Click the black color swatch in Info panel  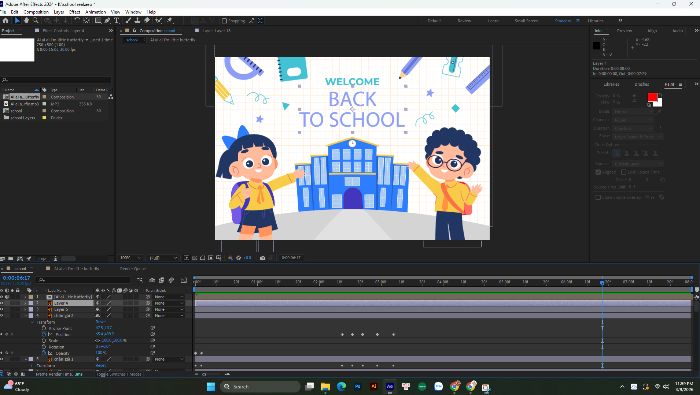(596, 46)
